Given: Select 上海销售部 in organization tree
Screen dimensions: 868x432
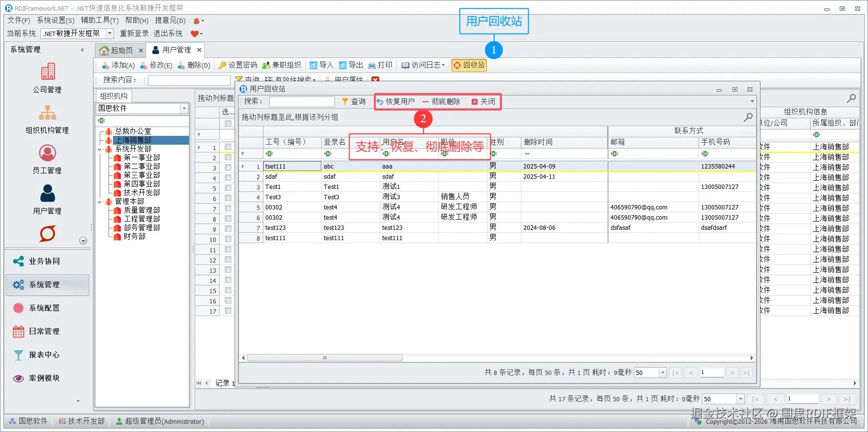Looking at the screenshot, I should click(133, 140).
